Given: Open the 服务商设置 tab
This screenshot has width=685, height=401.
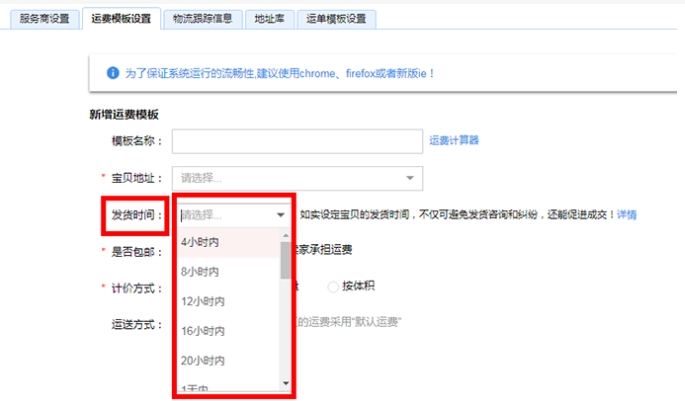Looking at the screenshot, I should (x=45, y=19).
